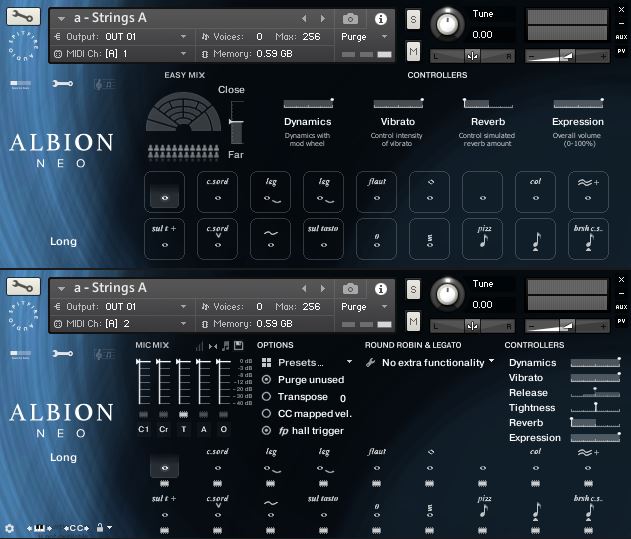Go to next instrument in bottom header
This screenshot has height=539, width=631.
point(323,289)
